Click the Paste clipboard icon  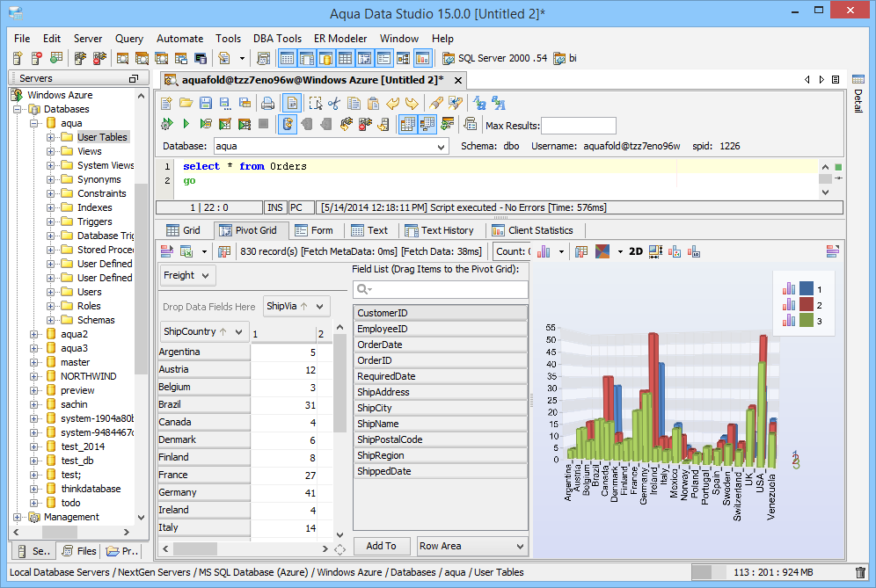click(x=374, y=104)
